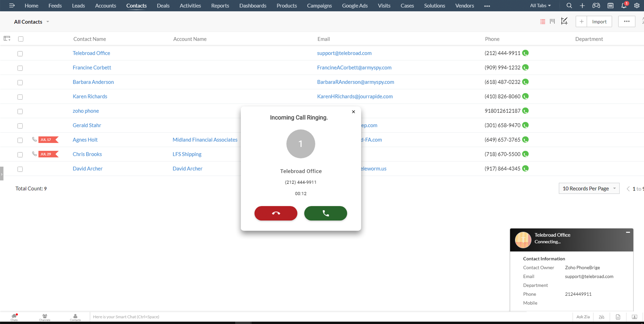This screenshot has height=324, width=644.
Task: Check the Francine Corbett row checkbox
Action: [20, 68]
